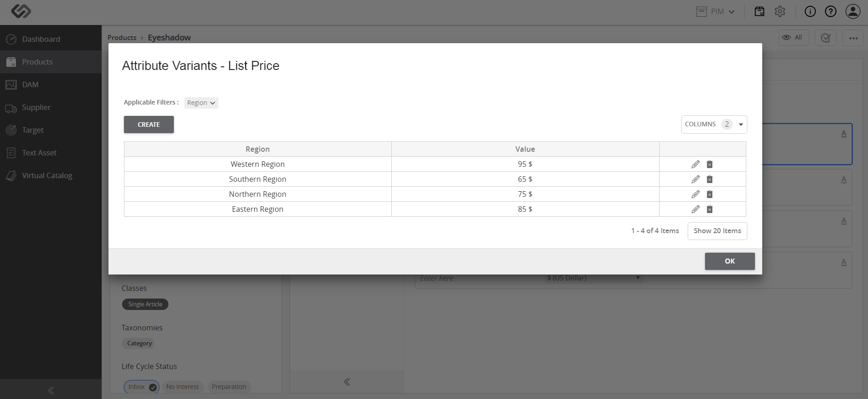
Task: Click Show 20 Items pagination button
Action: [x=717, y=231]
